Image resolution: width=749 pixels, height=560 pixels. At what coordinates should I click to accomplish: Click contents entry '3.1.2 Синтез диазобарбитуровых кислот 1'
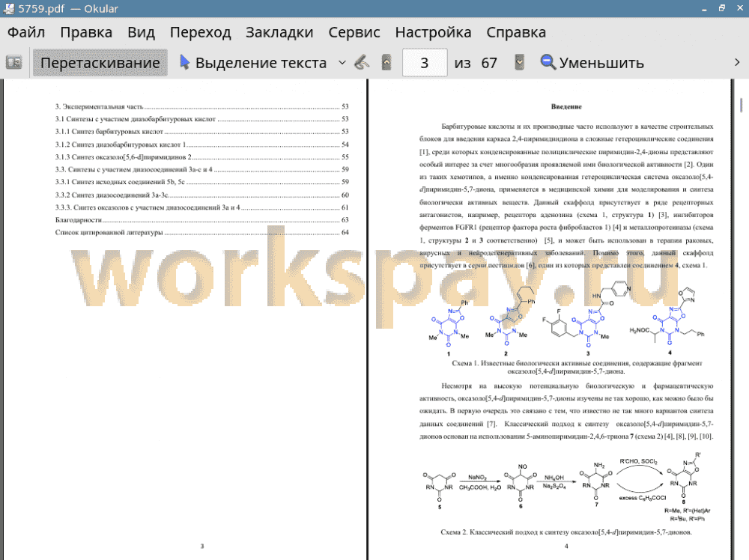pyautogui.click(x=202, y=144)
